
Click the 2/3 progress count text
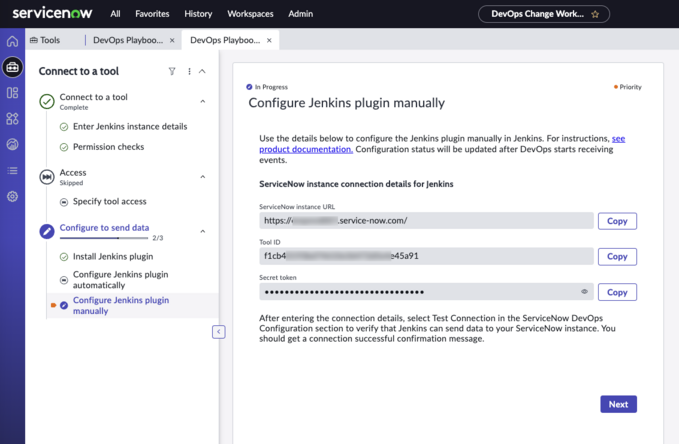[158, 238]
